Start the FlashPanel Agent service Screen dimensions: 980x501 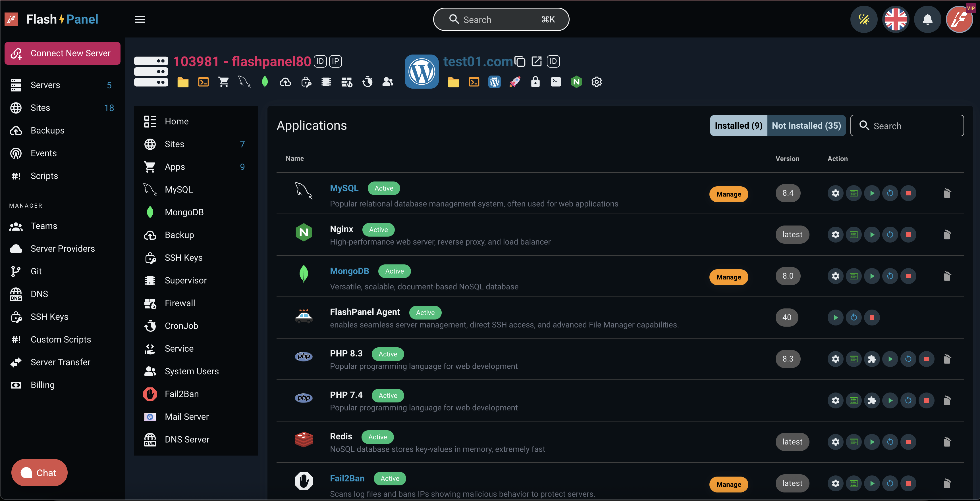point(835,318)
